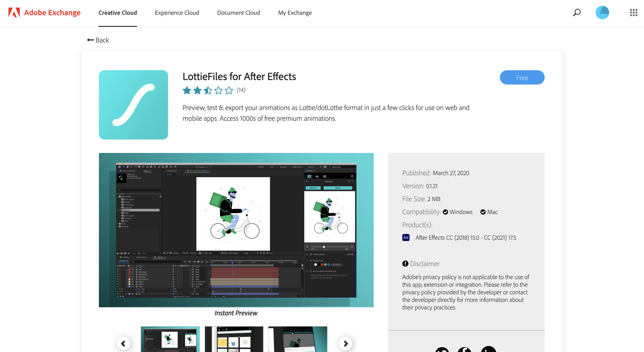Select the second preview thumbnail
644x352 pixels.
[234, 339]
